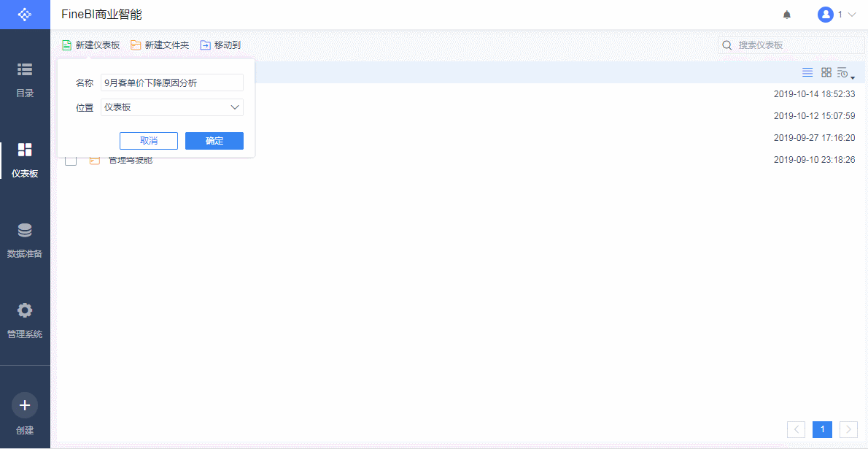The image size is (868, 449).
Task: Open the 目录 directory sidebar icon
Action: click(x=25, y=70)
